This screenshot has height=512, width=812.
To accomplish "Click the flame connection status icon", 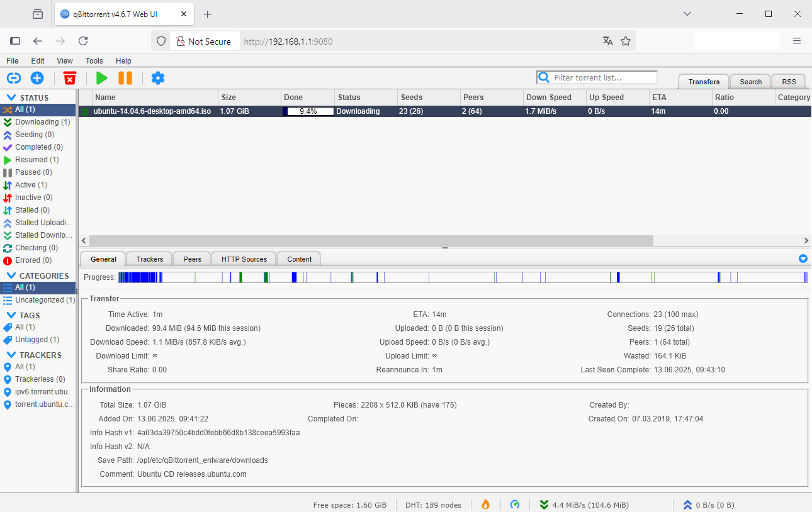I will point(485,504).
